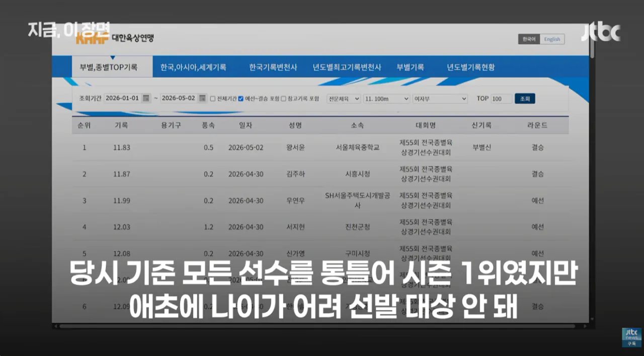Click the 진천군청 affiliation cell
This screenshot has width=644, height=356.
point(357,227)
